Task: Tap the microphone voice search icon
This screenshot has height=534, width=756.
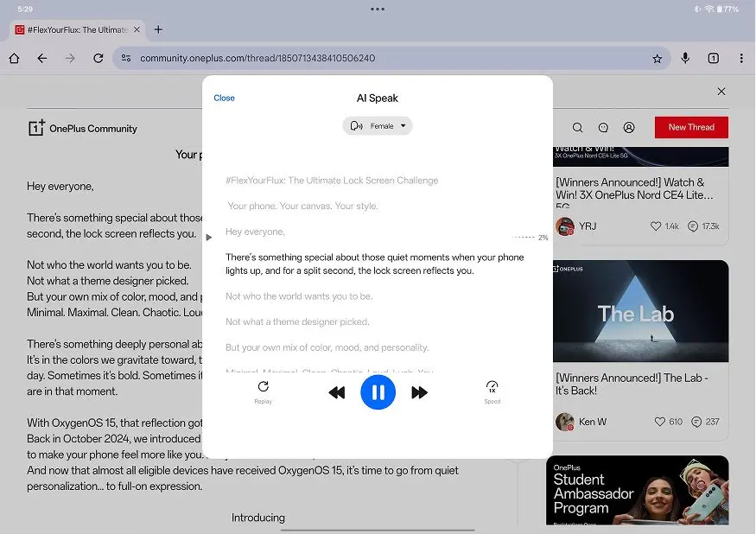Action: (685, 59)
